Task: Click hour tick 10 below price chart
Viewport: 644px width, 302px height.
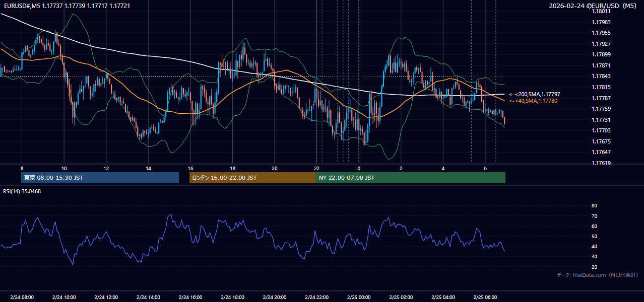Action: (x=64, y=168)
